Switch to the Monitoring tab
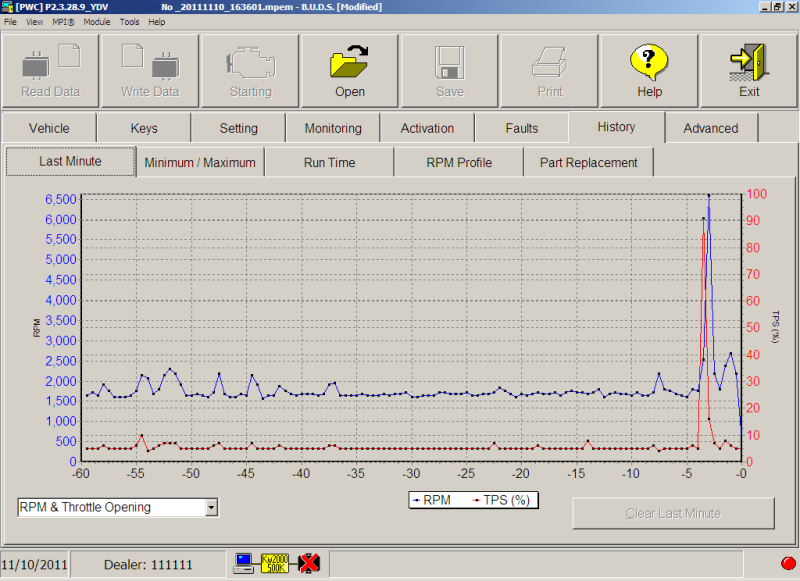 [x=333, y=128]
